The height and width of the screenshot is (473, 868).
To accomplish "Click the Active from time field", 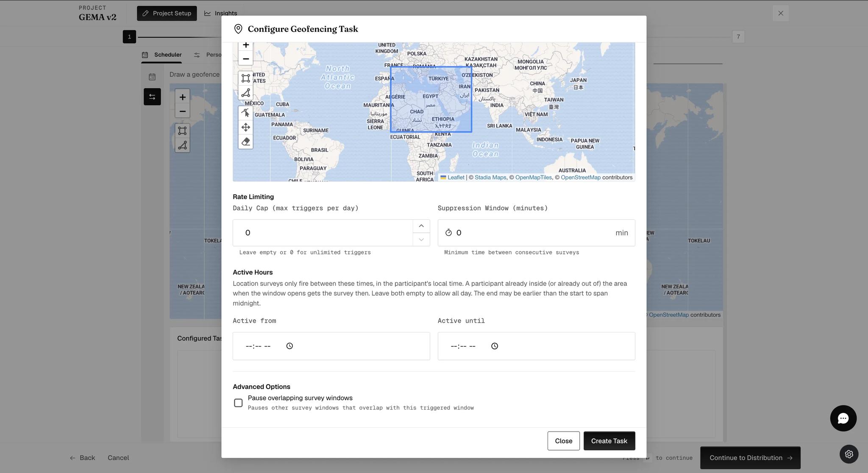I will (331, 346).
